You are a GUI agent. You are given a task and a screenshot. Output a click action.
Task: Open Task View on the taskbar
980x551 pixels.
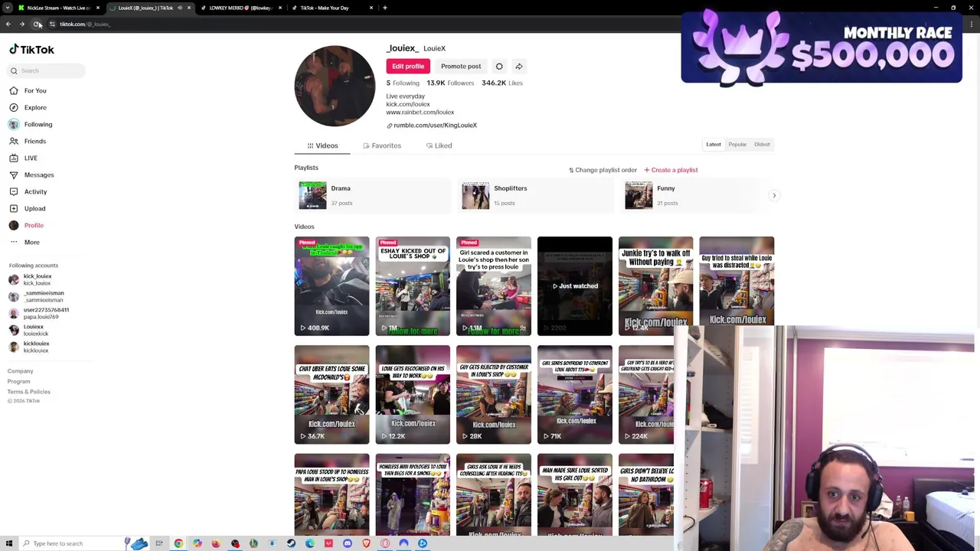pos(159,543)
